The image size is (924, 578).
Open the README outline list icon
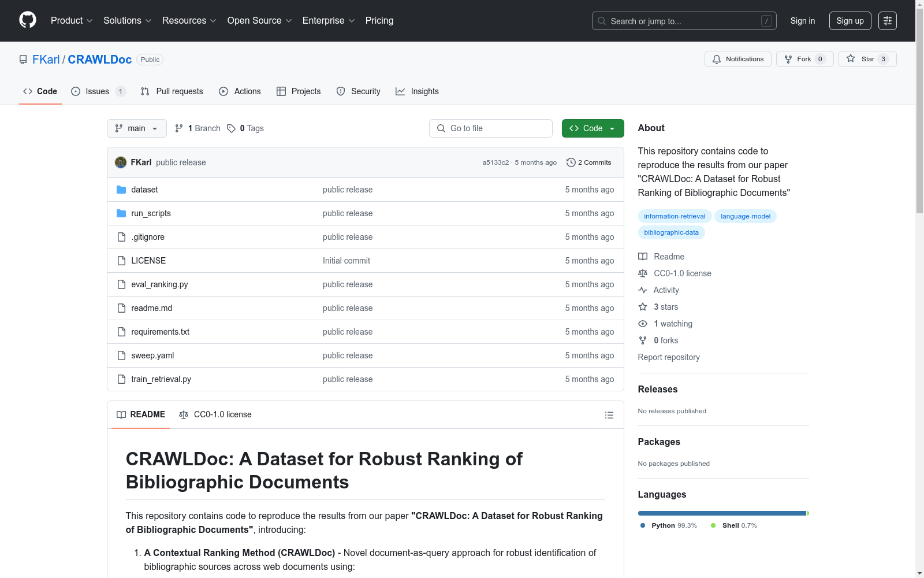pyautogui.click(x=609, y=415)
